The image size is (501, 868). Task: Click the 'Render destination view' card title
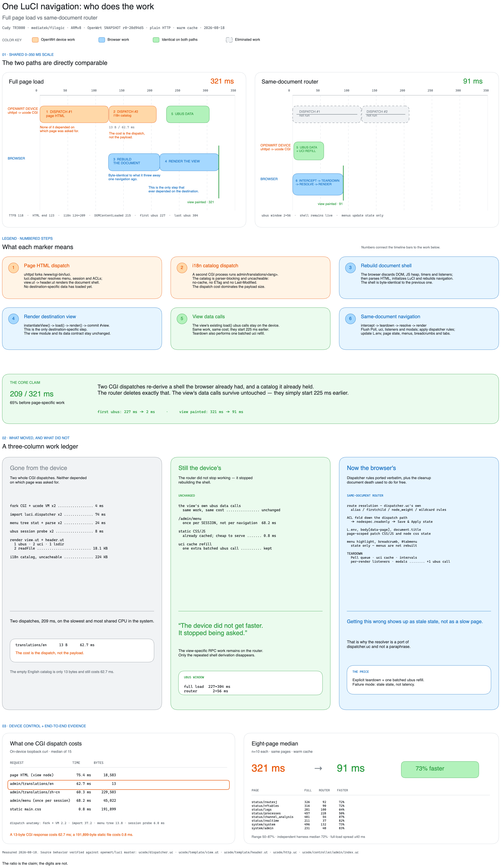[x=50, y=316]
